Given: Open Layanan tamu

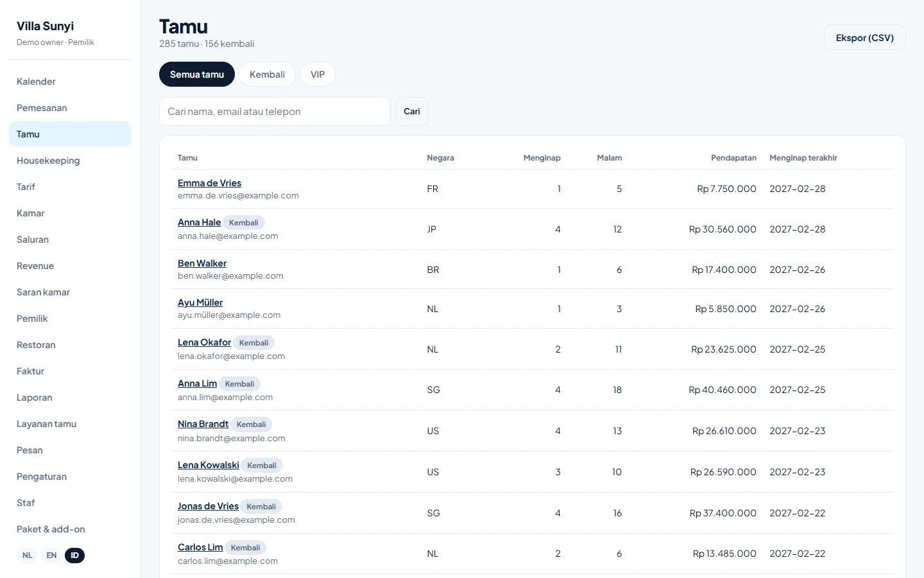Looking at the screenshot, I should (x=70, y=424).
